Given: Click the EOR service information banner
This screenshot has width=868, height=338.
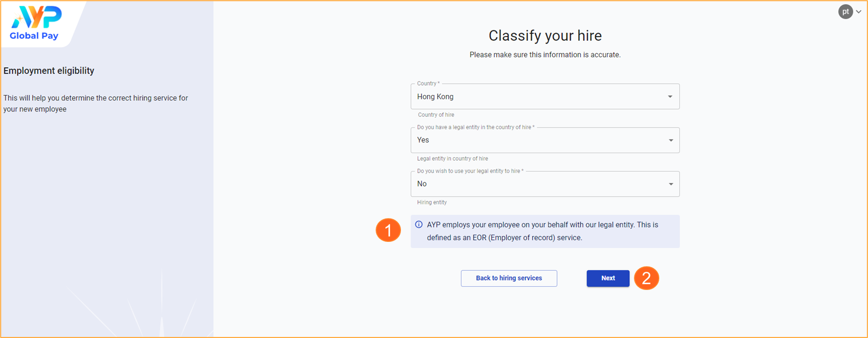Looking at the screenshot, I should [545, 232].
